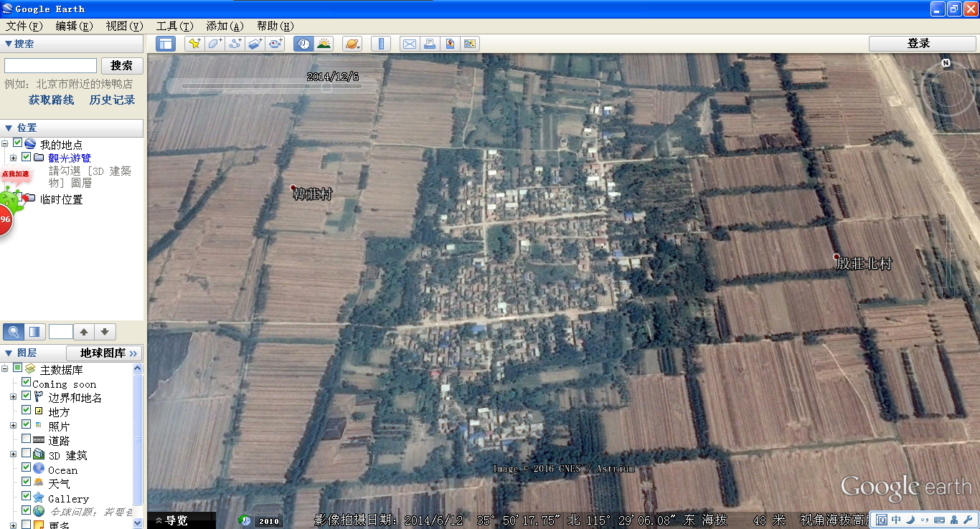Toggle the 导览 tour guide expander
The width and height of the screenshot is (980, 529).
171,520
